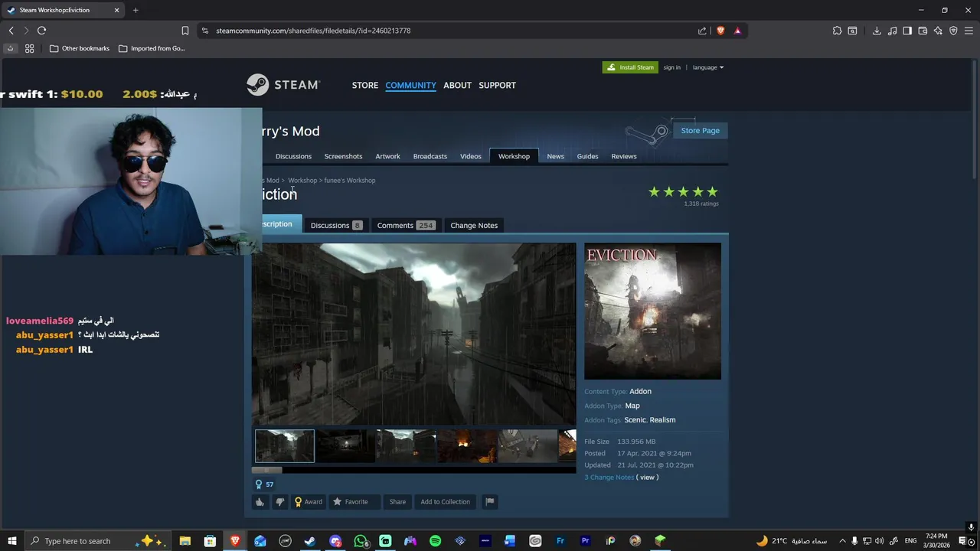Click the sign in link
This screenshot has height=551, width=980.
pos(671,67)
